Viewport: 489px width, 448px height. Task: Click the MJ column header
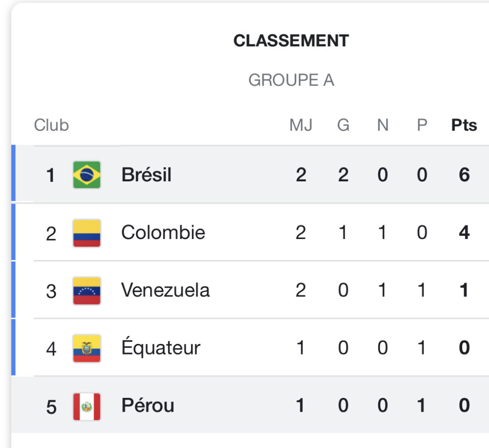click(301, 125)
